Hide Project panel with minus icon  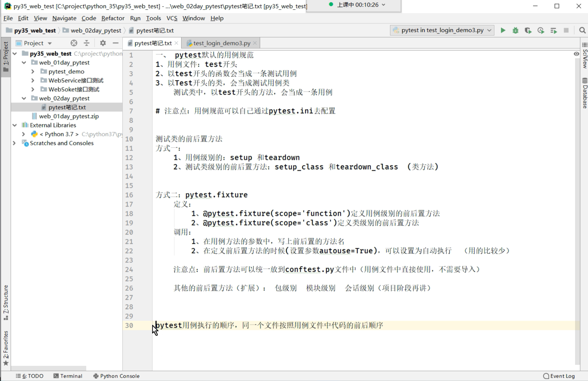pyautogui.click(x=116, y=43)
